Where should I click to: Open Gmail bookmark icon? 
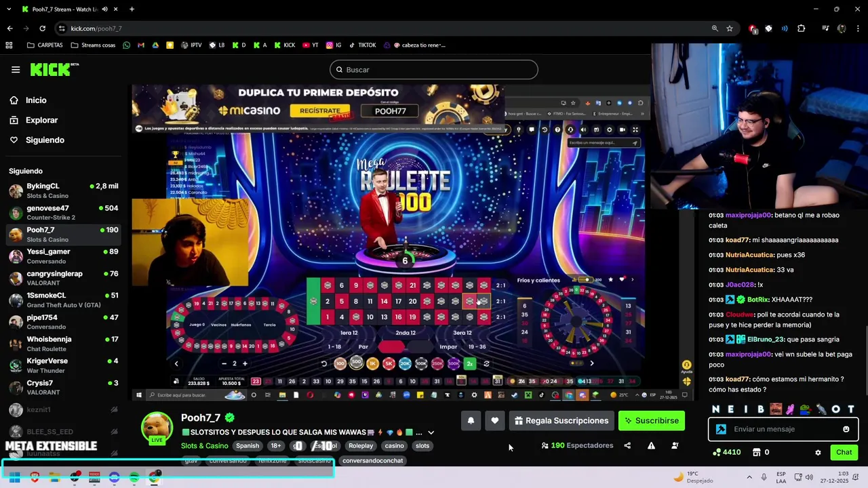click(x=141, y=45)
